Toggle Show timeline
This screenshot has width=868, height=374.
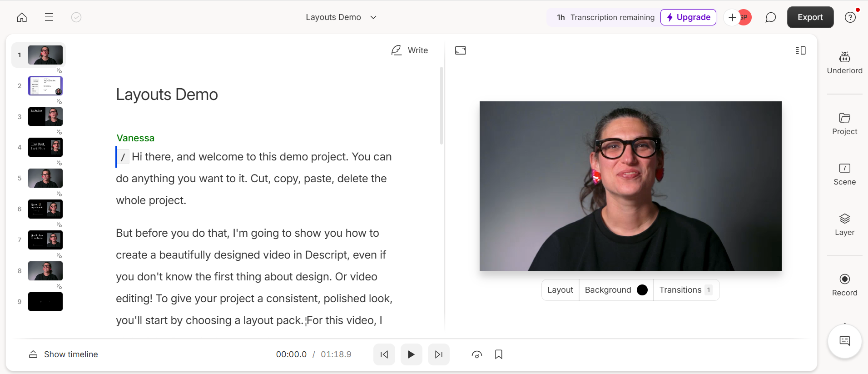click(64, 354)
